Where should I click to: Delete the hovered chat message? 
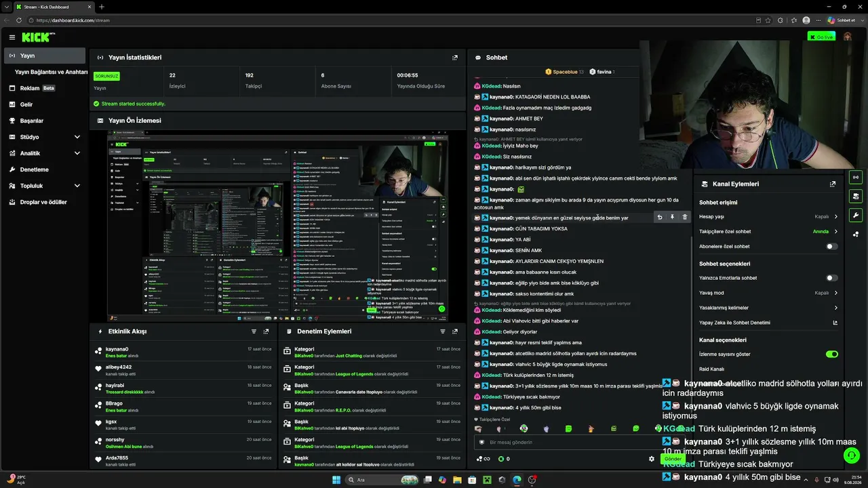pos(684,217)
